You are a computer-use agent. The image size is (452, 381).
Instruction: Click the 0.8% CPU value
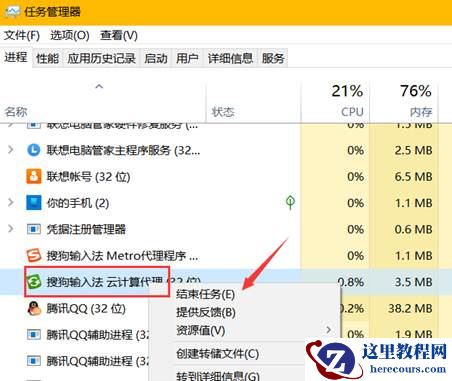[x=351, y=282]
